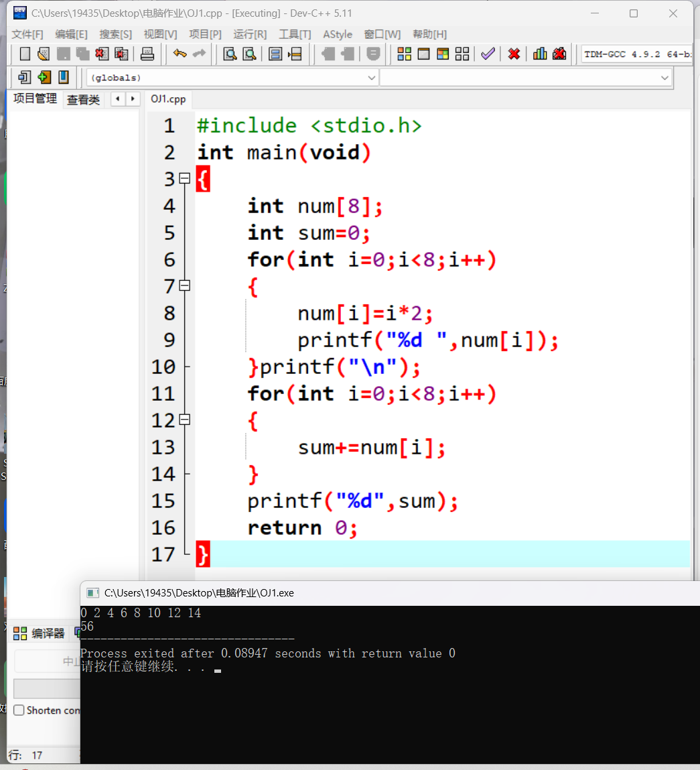
Task: Click the Unindent toolbar icon
Action: 347,54
